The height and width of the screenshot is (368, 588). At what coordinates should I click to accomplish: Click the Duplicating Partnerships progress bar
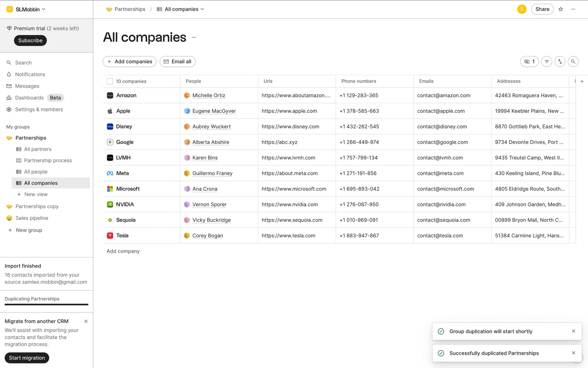pos(46,305)
